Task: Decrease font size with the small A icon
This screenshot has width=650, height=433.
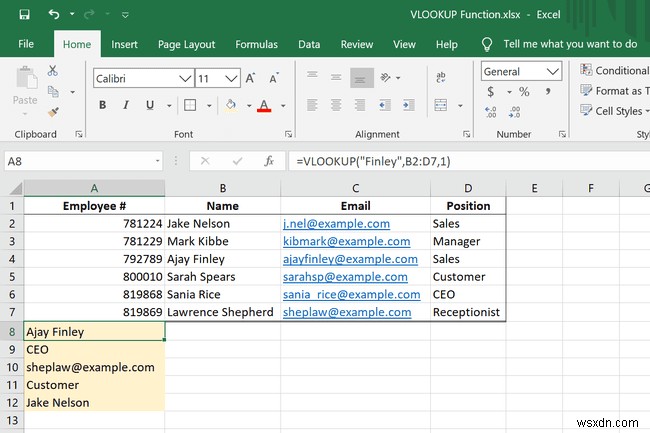Action: click(274, 78)
